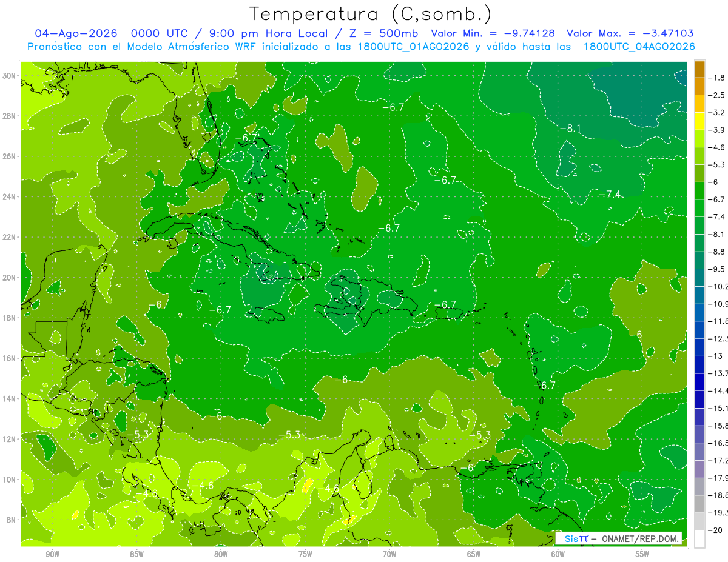The height and width of the screenshot is (562, 728).
Task: Click the white legend swatch below -20
Action: [699, 538]
